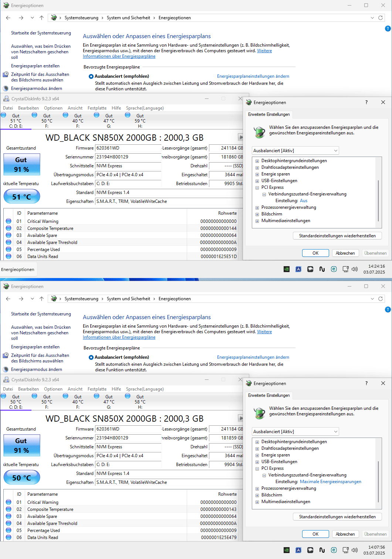Screen dimensions: 392x559
Task: Select 'Erweiterte Einstellungen' tab in dialog showing 'Aus'
Action: pyautogui.click(x=269, y=114)
